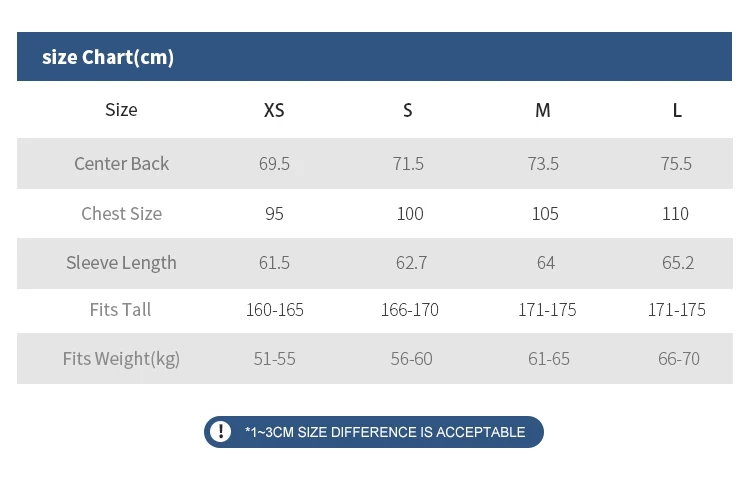
Task: Click the size Chart(cm) header banner
Action: point(374,56)
